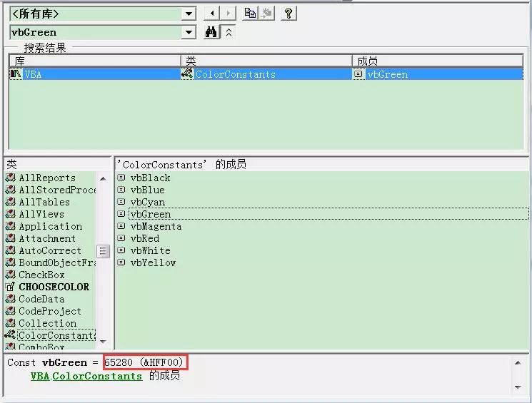Click the go back arrow button
The height and width of the screenshot is (403, 532).
[x=211, y=14]
